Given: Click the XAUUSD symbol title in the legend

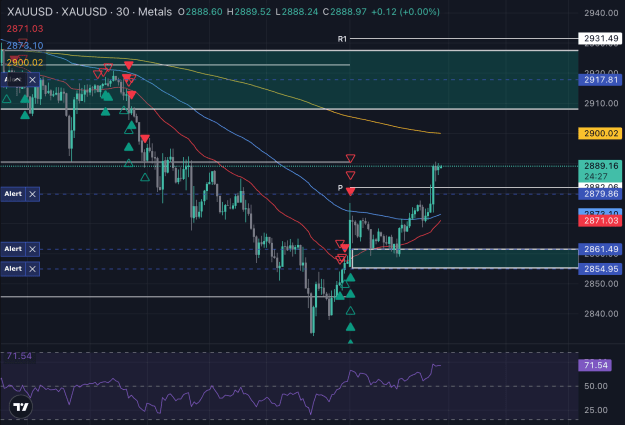Looking at the screenshot, I should tap(89, 12).
